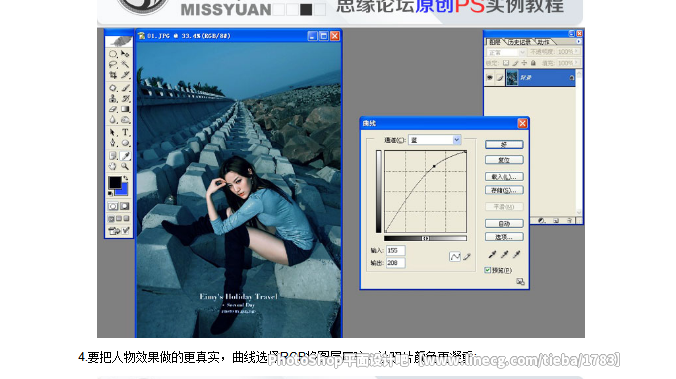The width and height of the screenshot is (676, 379).
Task: Toggle lock image pixels in Layers panel
Action: (515, 63)
